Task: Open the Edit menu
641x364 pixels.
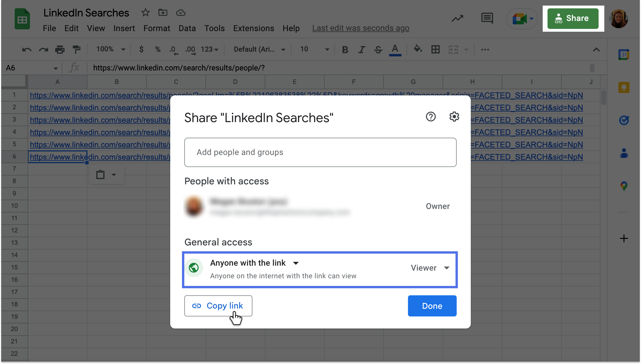Action: click(x=71, y=28)
